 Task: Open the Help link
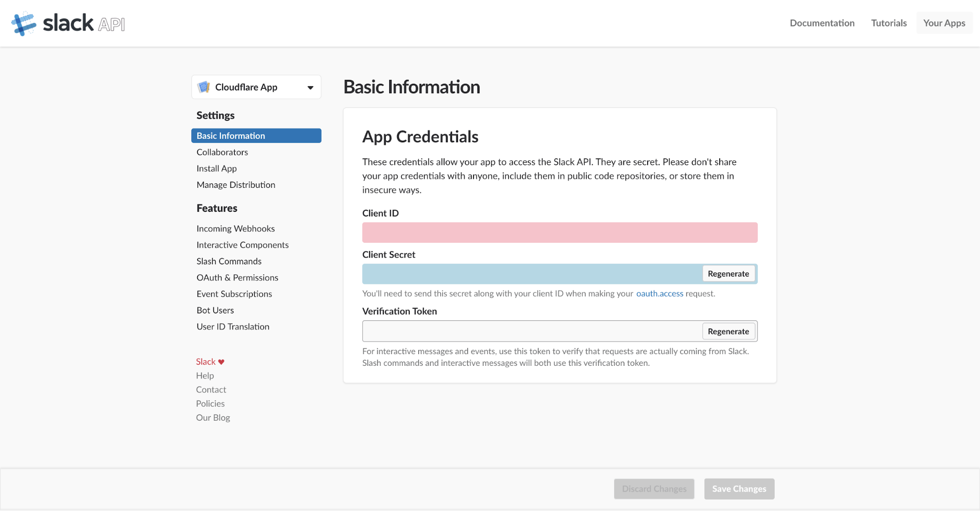point(205,376)
